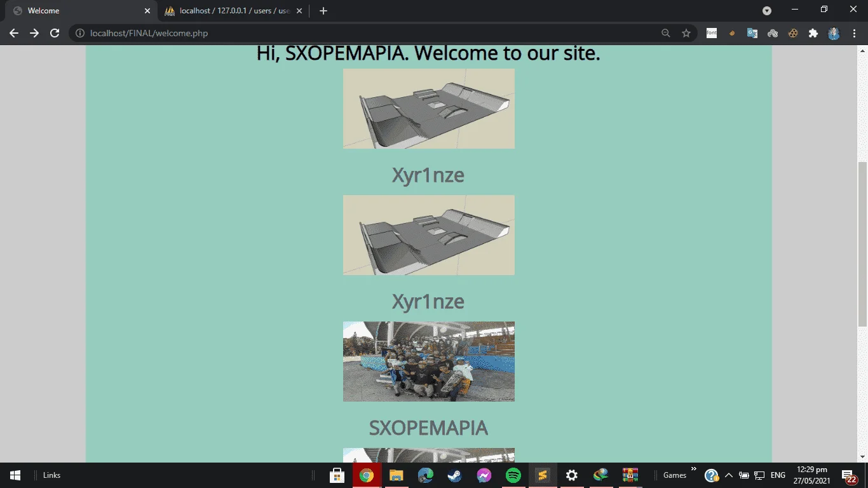Image resolution: width=868 pixels, height=488 pixels.
Task: Open the font finder extension
Action: pyautogui.click(x=712, y=33)
